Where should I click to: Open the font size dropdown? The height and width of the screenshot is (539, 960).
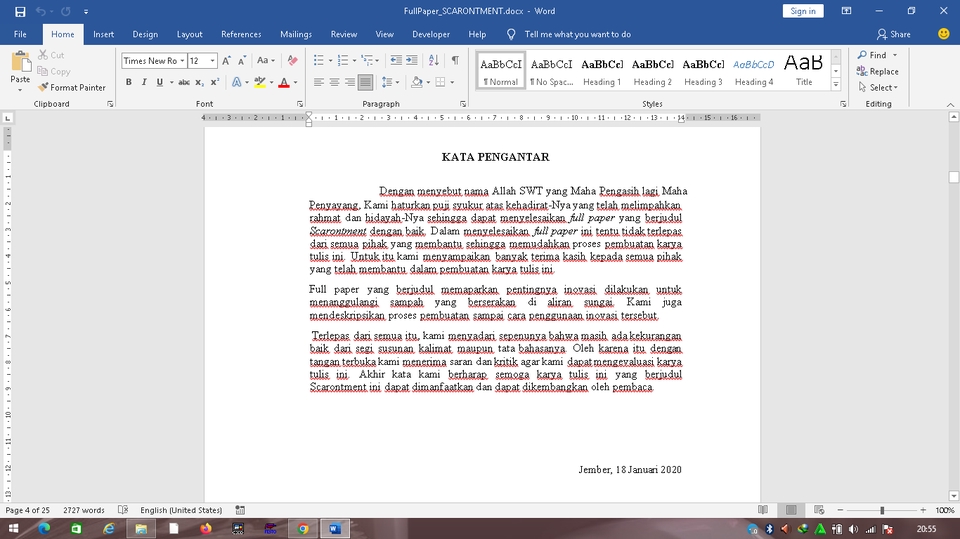click(212, 61)
